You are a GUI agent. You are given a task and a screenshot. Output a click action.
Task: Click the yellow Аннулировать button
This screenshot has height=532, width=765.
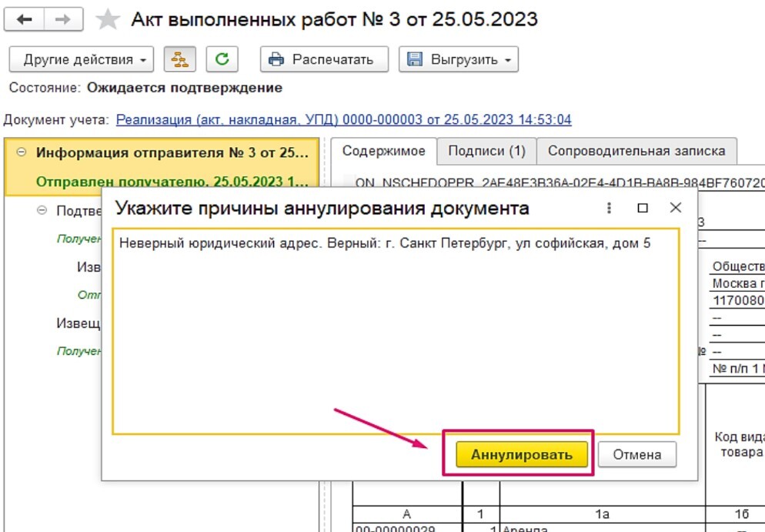click(x=521, y=454)
